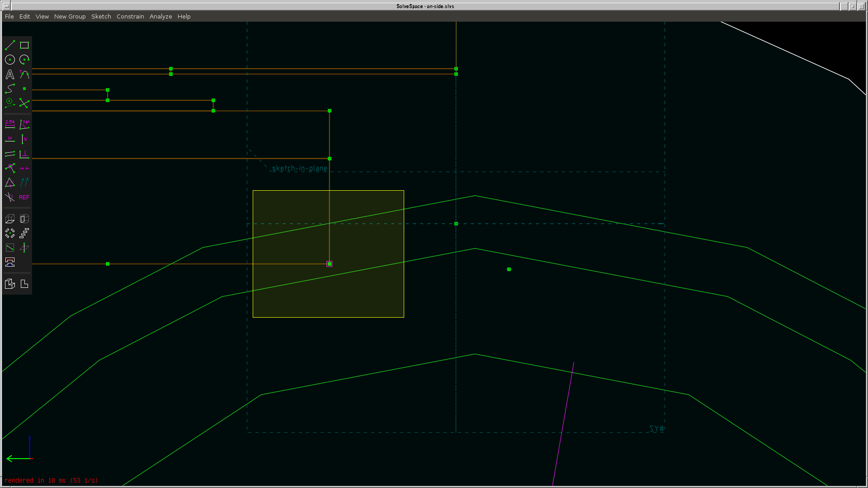
Task: Click the lathe group icon
Action: point(24,219)
